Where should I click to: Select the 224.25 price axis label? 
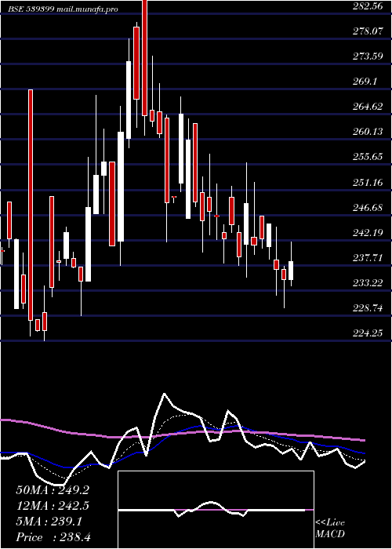click(x=368, y=333)
